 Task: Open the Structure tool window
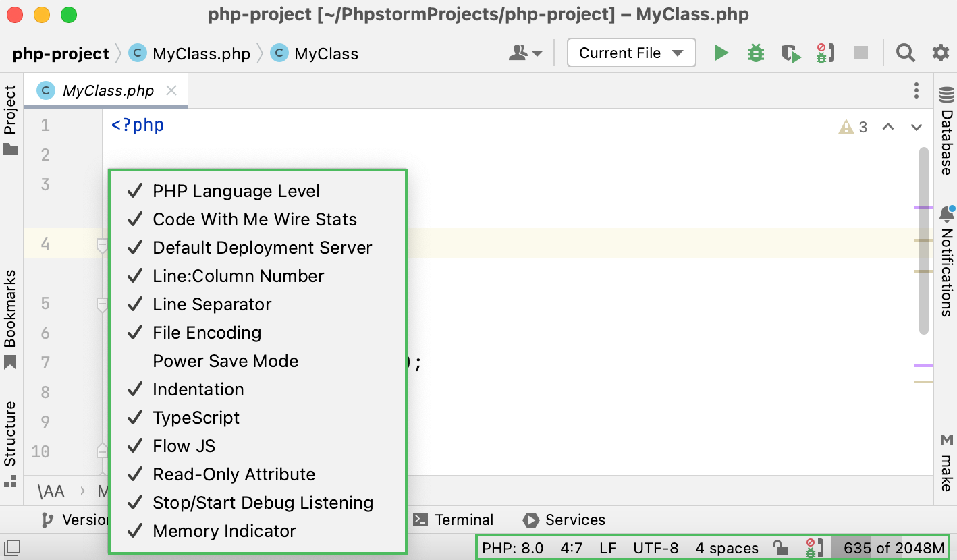coord(10,443)
